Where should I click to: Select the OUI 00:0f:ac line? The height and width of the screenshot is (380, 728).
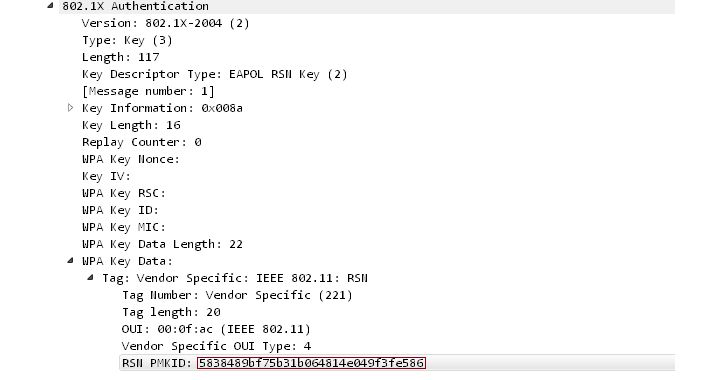(x=216, y=329)
